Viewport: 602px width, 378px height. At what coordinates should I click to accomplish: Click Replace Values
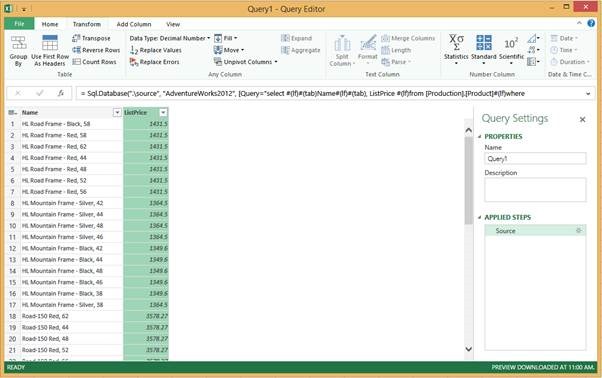pyautogui.click(x=155, y=50)
